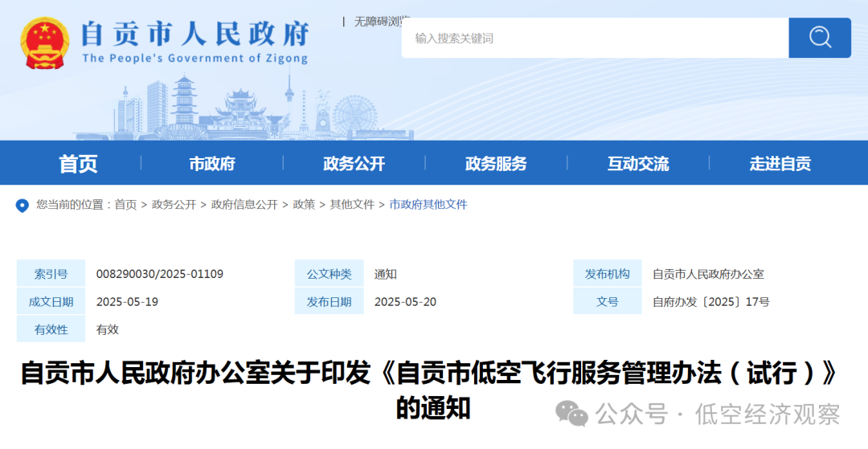Open the 走进自贡 navigation tab
The image size is (868, 449).
click(x=780, y=163)
